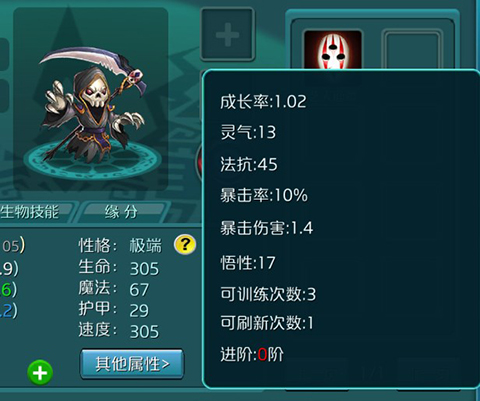Screen dimensions: 480x401
Task: Open the 其他属性 button
Action: click(132, 364)
